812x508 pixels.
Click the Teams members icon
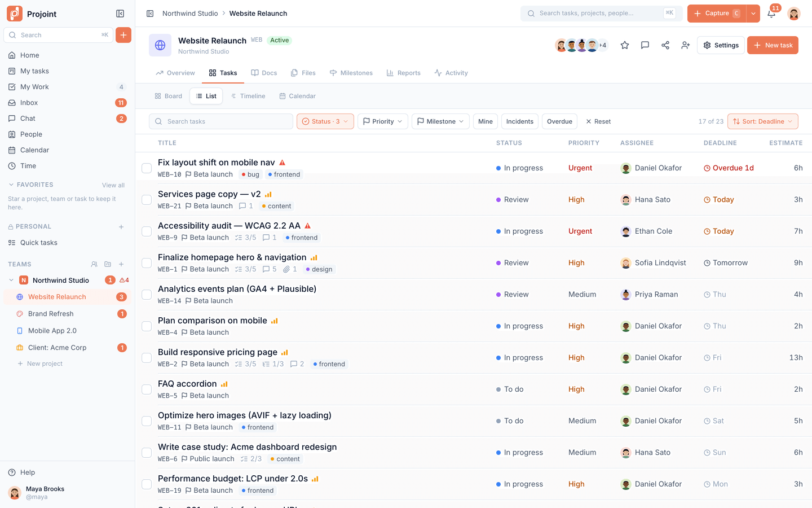[x=94, y=264]
